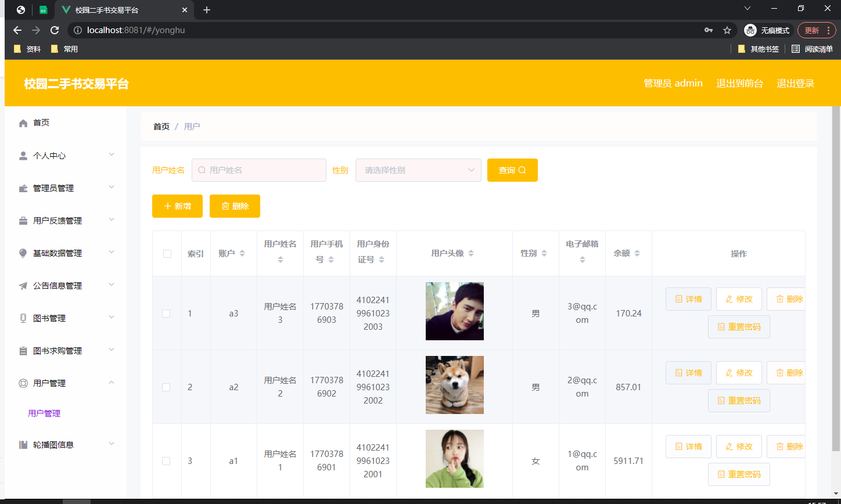Select the checkbox for row a3
Screen dimensions: 841x504
tap(166, 314)
